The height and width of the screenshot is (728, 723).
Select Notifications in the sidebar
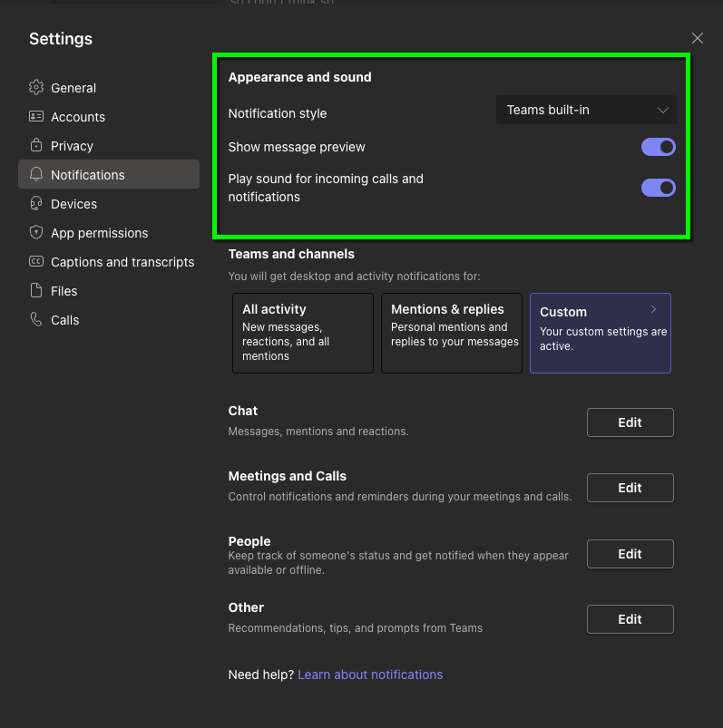coord(109,175)
